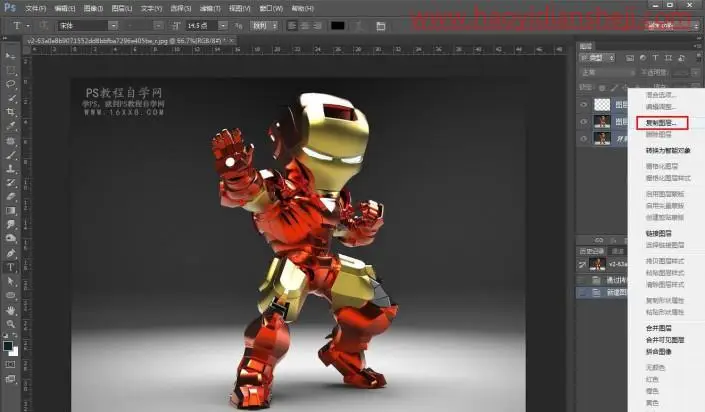Click the font size input field
Screen dimensions: 705x412
tap(201, 26)
